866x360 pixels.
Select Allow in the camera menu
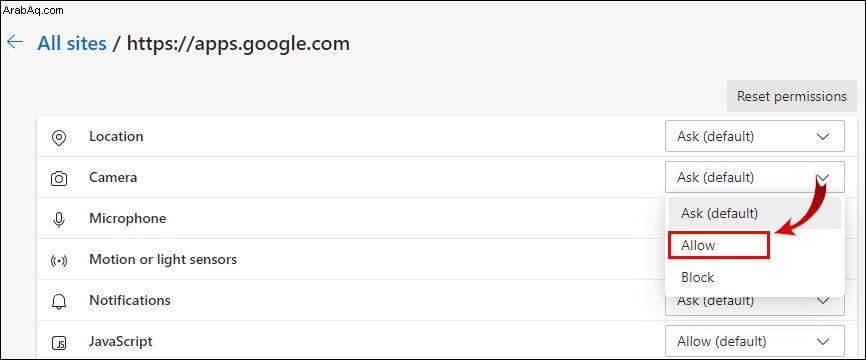719,245
